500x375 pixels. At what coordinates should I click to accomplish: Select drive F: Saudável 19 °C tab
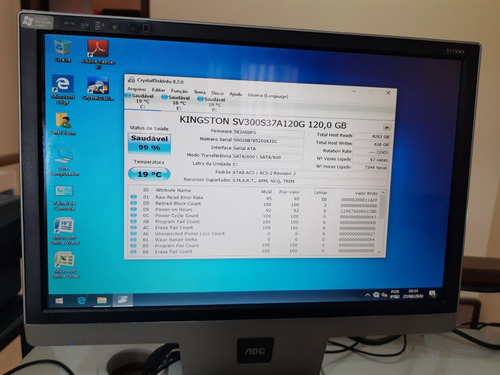click(x=212, y=104)
